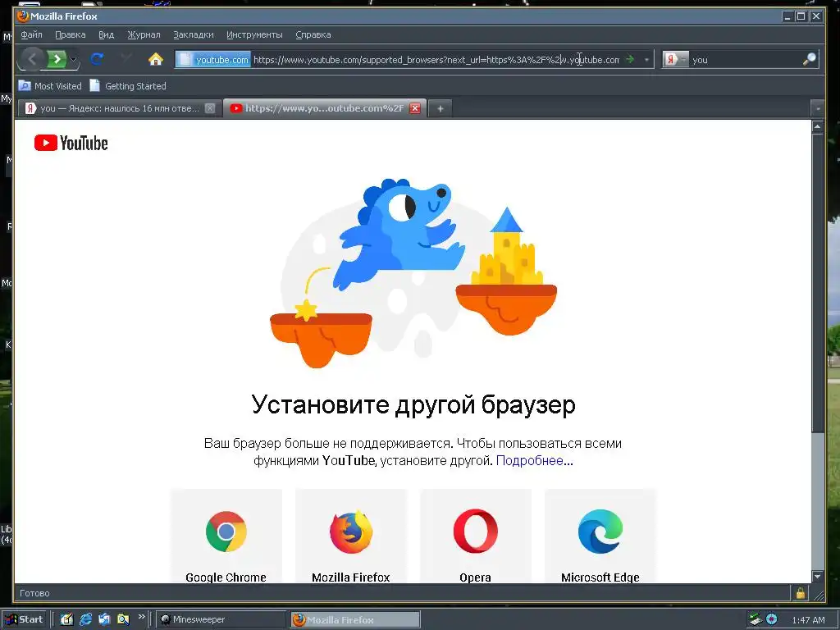Screen dimensions: 840x630
Task: Choose the Mozilla Firefox browser card
Action: (351, 536)
